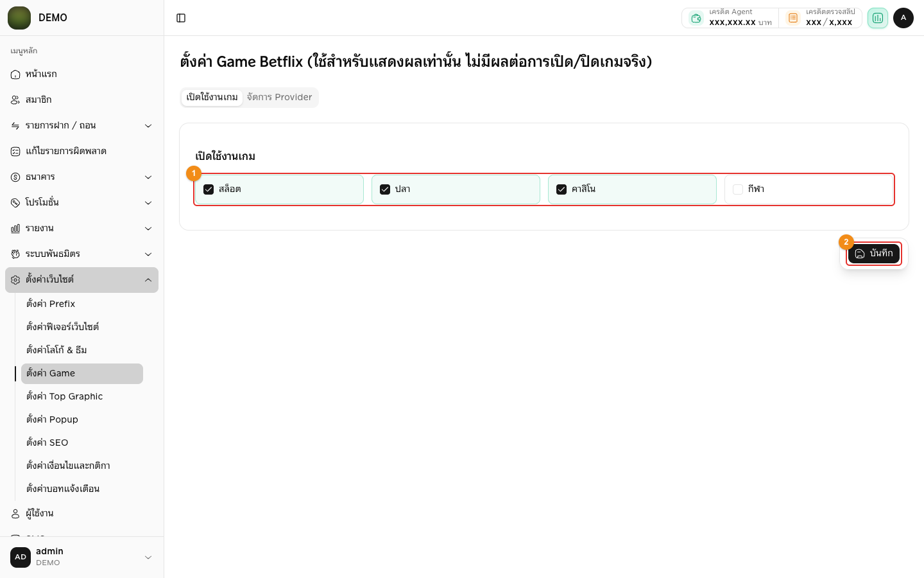Screen dimensions: 924x578
Task: Open ตั้งค่า Prefix in the sidebar
Action: [82, 304]
